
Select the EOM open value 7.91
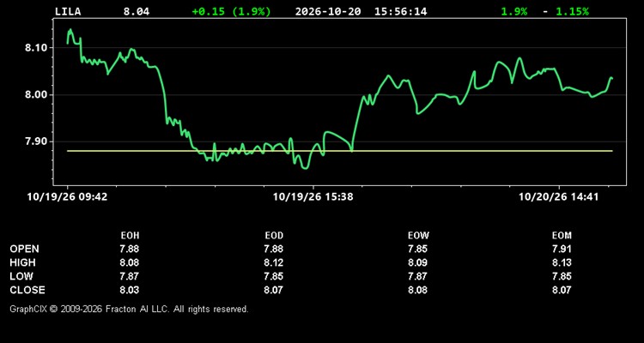click(x=562, y=249)
